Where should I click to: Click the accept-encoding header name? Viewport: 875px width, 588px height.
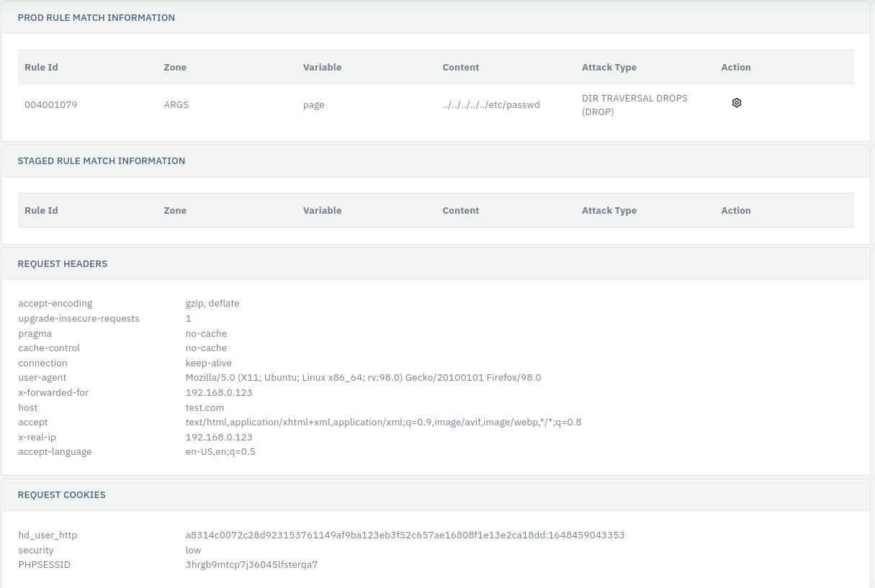click(55, 304)
